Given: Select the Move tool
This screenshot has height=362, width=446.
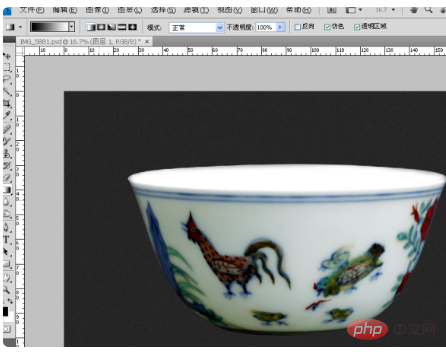Looking at the screenshot, I should click(7, 56).
